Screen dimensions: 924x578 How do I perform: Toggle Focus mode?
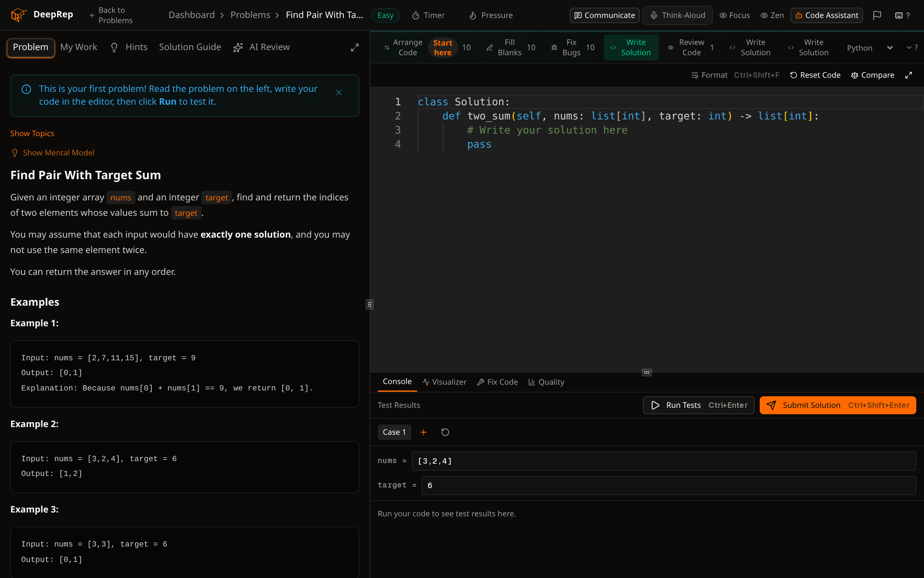(x=735, y=15)
